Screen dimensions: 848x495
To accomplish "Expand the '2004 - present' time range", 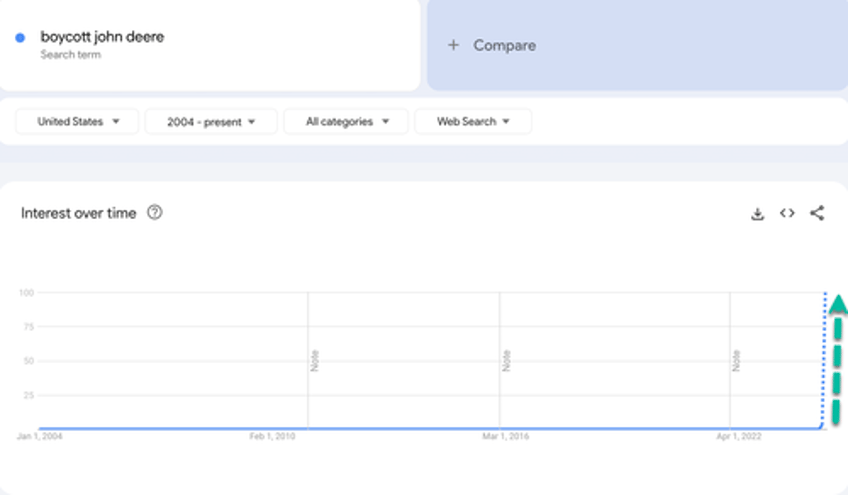I will (211, 122).
